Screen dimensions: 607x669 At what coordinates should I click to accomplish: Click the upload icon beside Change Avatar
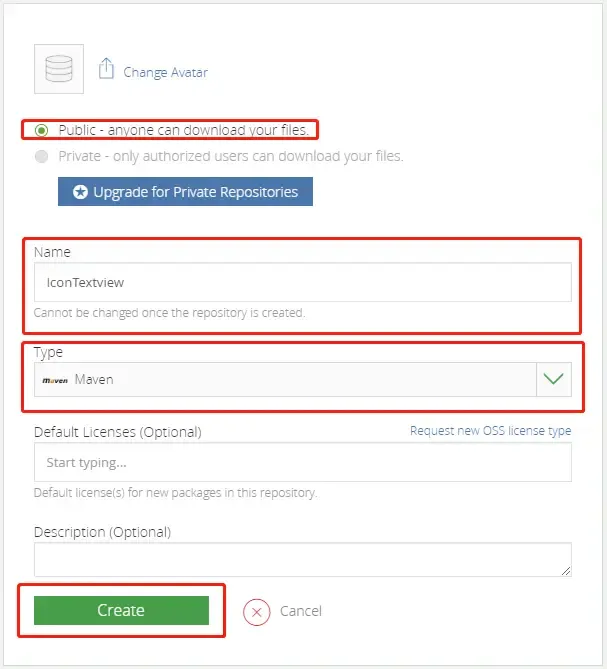click(107, 70)
